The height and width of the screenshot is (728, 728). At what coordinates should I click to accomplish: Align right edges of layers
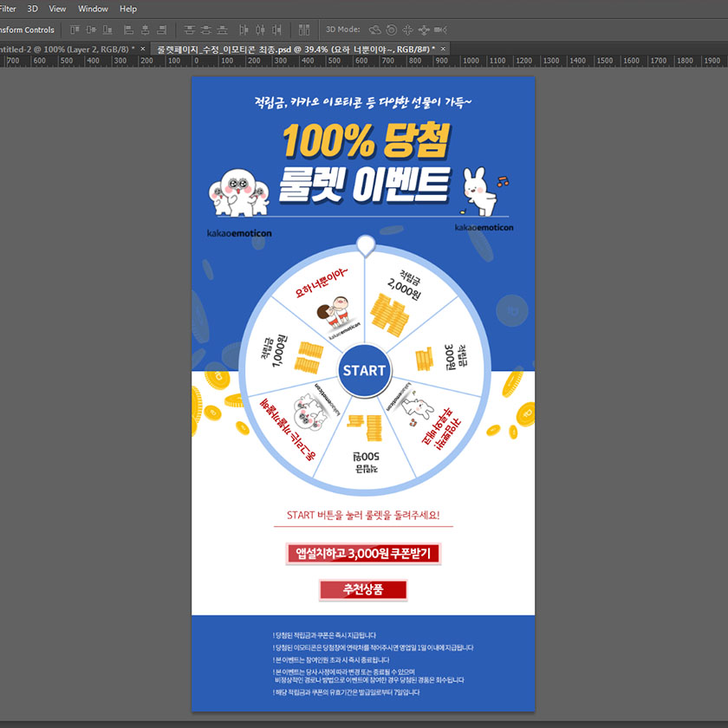click(x=161, y=29)
